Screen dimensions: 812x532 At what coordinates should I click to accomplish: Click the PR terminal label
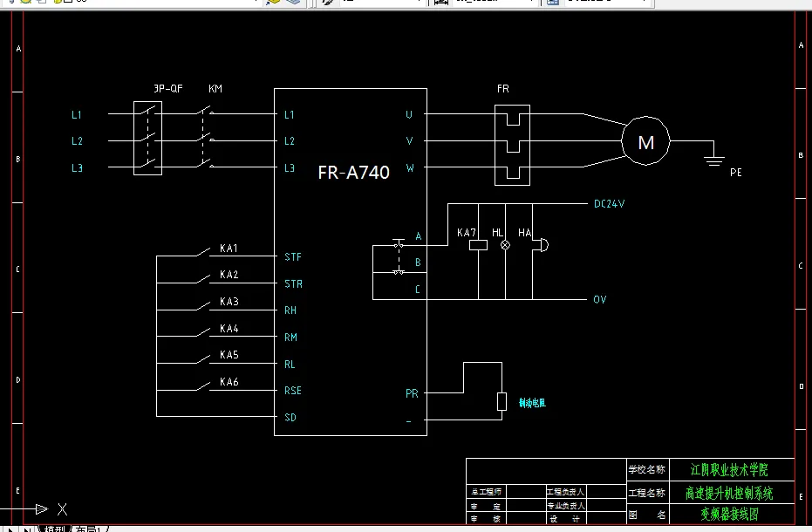point(412,393)
